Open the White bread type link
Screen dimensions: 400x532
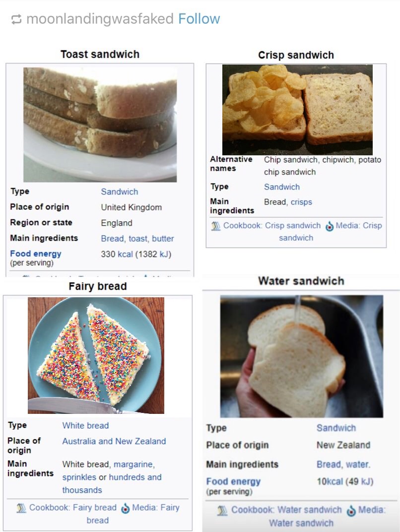click(85, 425)
